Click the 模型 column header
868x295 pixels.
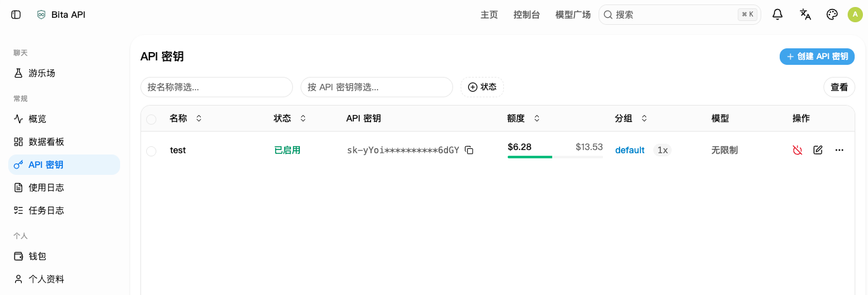click(721, 118)
